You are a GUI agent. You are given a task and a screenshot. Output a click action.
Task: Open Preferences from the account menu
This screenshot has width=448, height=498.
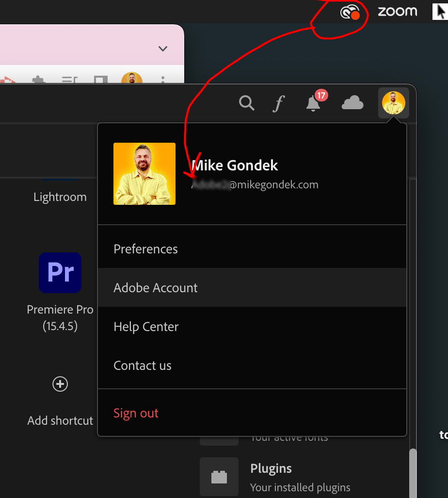click(145, 249)
